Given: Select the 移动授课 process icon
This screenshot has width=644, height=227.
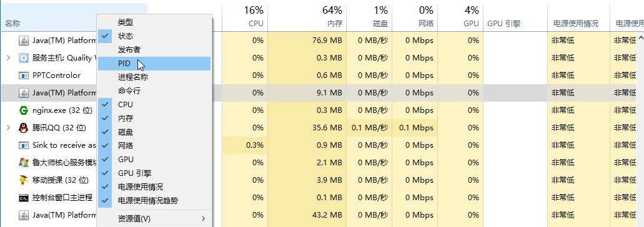Looking at the screenshot, I should tap(23, 180).
